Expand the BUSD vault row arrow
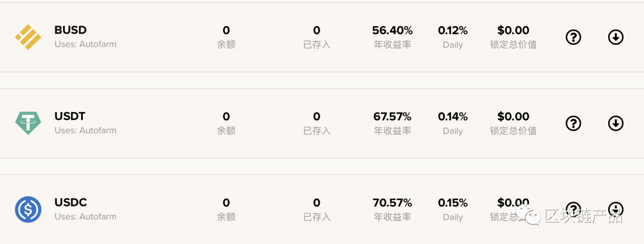Screen dimensions: 644x244 [615, 38]
